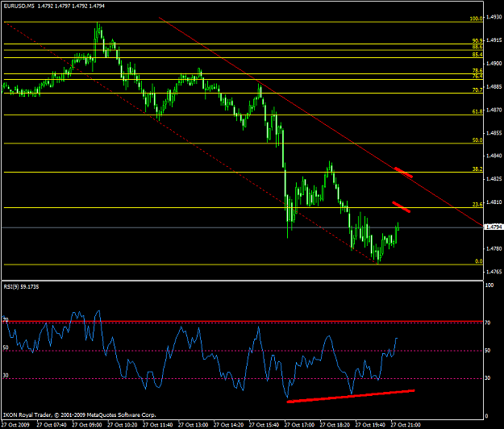This screenshot has width=504, height=429.
Task: Select the 1.4900 price scale value
Action: (x=494, y=64)
